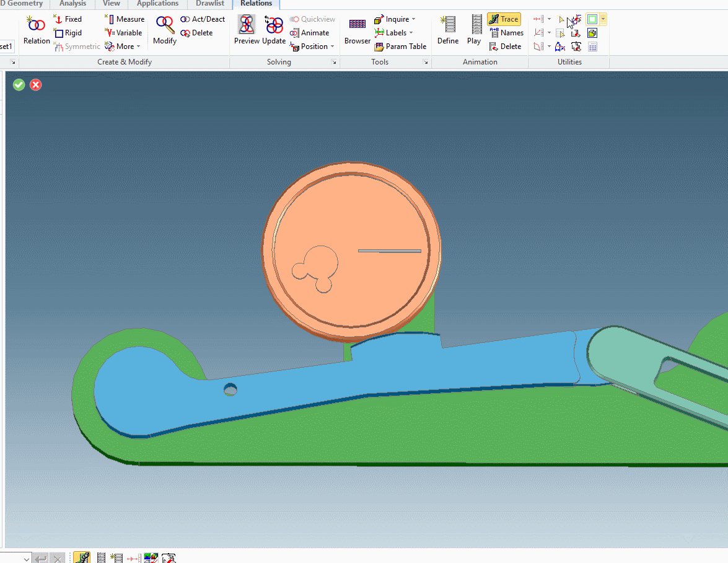
Task: Select the Rigid relation tool
Action: click(68, 33)
